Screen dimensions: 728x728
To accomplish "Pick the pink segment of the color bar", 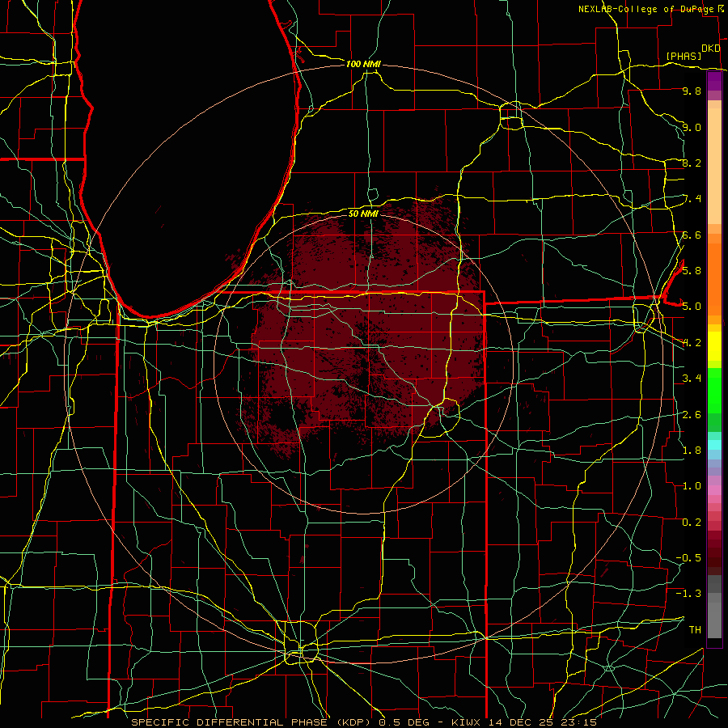I will (x=714, y=490).
